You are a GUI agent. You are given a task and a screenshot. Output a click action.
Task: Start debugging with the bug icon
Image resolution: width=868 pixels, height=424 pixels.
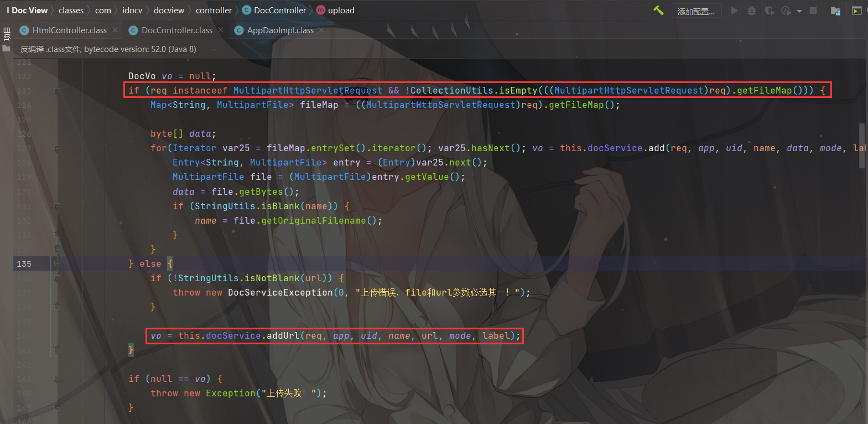click(751, 11)
